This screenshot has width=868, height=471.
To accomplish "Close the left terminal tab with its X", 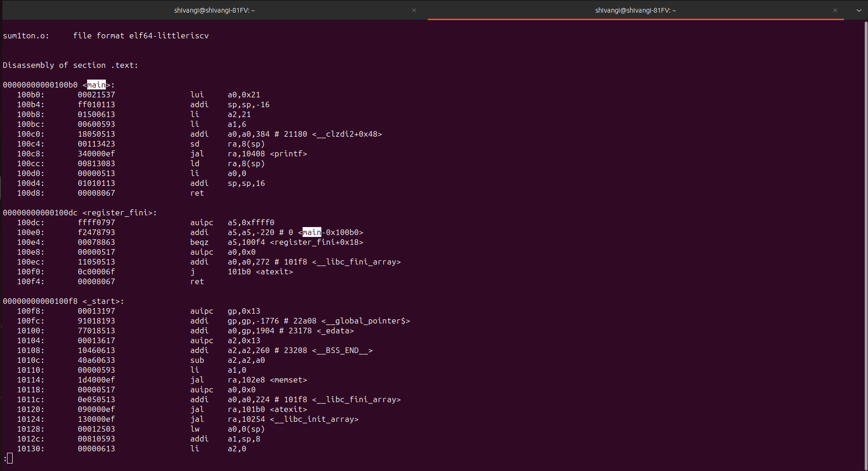I will (x=414, y=10).
